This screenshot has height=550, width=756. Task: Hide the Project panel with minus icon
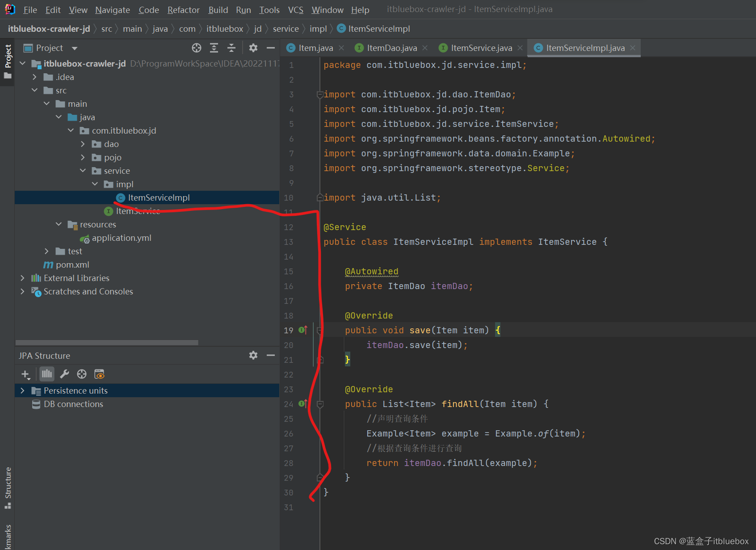pos(271,48)
